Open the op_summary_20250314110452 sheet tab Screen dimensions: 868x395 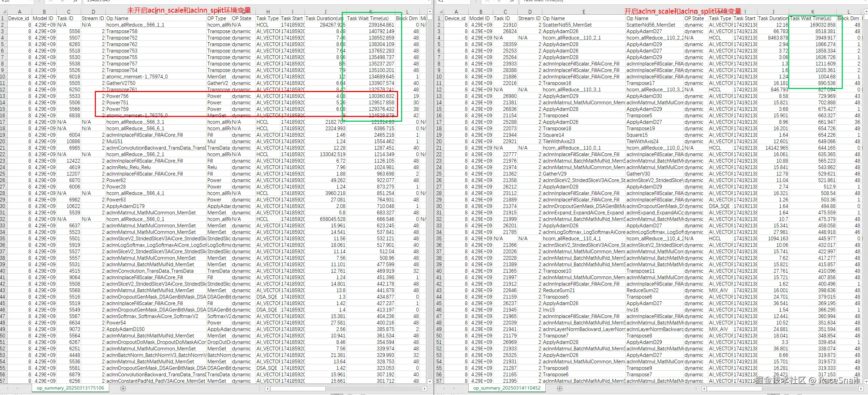(x=507, y=388)
